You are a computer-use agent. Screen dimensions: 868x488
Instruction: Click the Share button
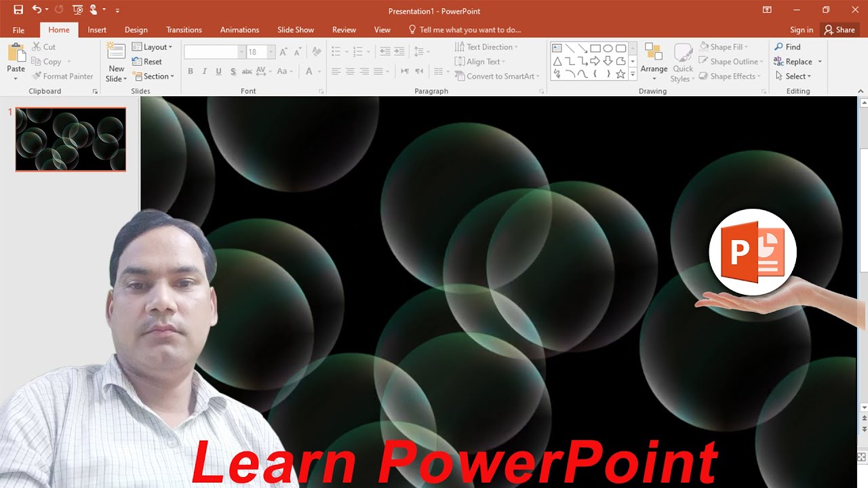pos(840,30)
